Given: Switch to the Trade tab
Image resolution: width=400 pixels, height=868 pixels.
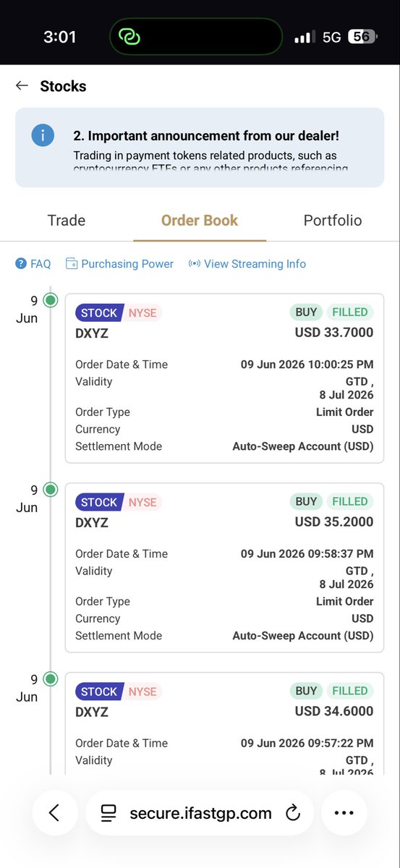Looking at the screenshot, I should pos(67,221).
